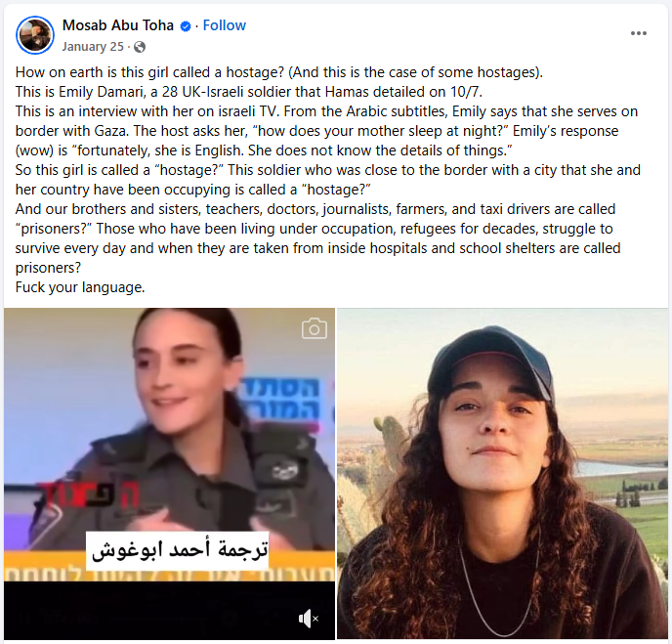Open the three-dot post options menu

pyautogui.click(x=638, y=33)
